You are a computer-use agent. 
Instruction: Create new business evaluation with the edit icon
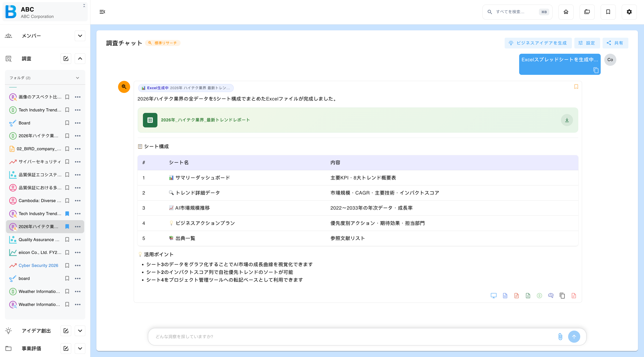pyautogui.click(x=66, y=349)
